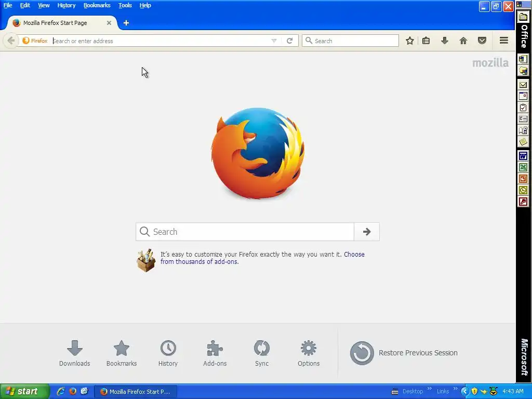This screenshot has width=532, height=399.
Task: Save to Pocket icon
Action: tap(482, 41)
